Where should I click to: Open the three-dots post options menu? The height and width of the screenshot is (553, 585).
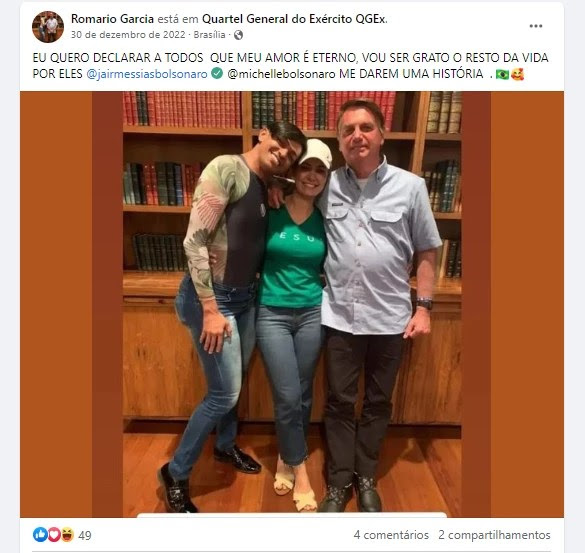[535, 26]
